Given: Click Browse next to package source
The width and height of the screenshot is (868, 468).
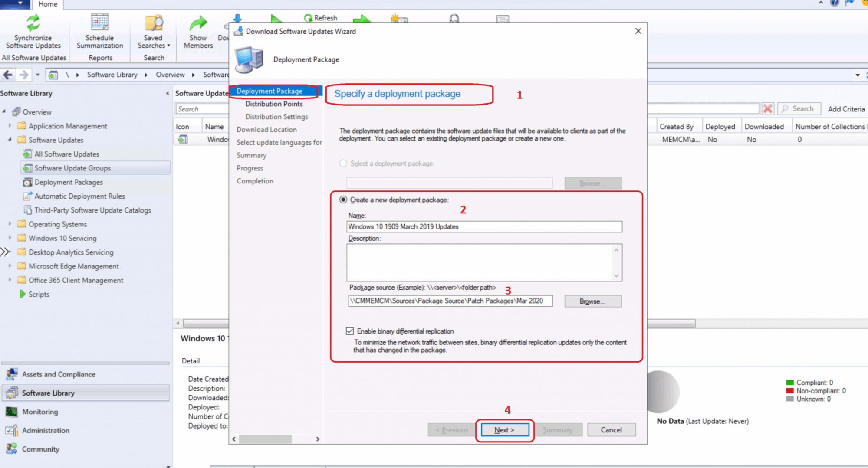Looking at the screenshot, I should tap(592, 301).
